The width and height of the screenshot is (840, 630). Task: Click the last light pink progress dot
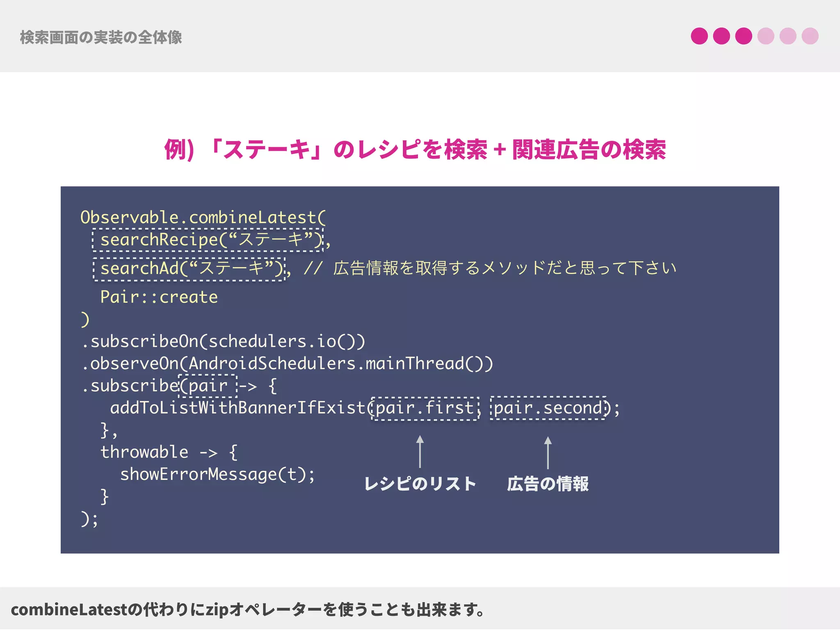[810, 36]
